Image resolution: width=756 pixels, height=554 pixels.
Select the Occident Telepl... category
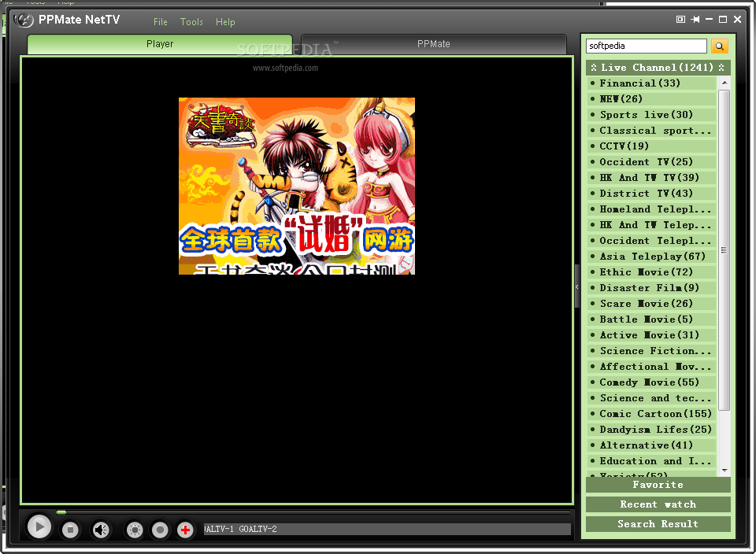(652, 240)
